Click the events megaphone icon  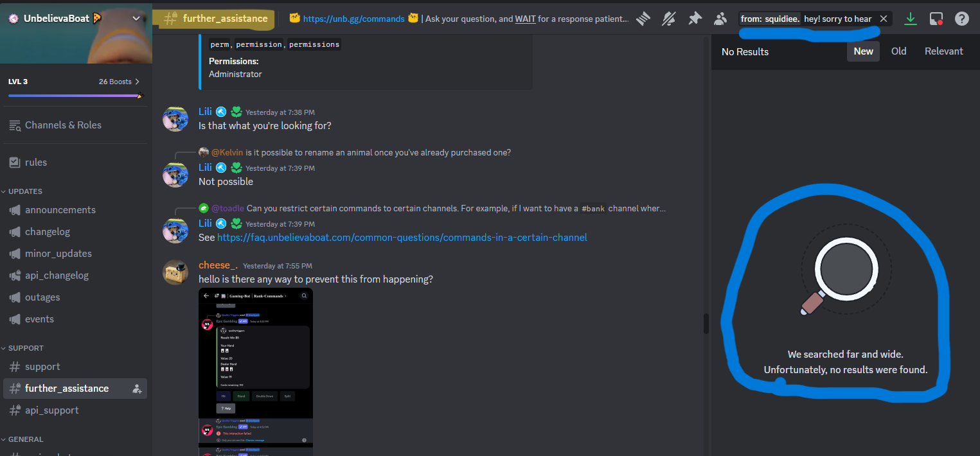pos(15,319)
